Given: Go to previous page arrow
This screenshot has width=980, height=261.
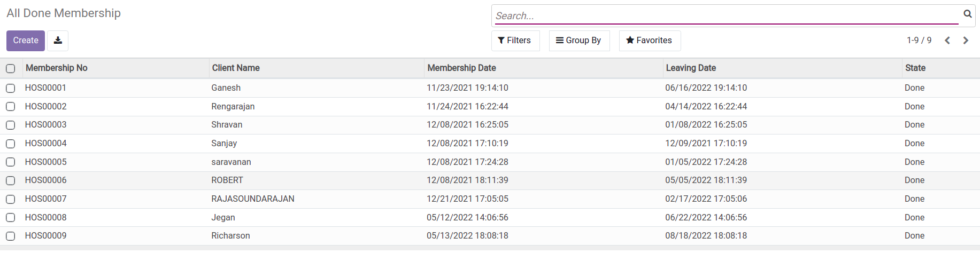Looking at the screenshot, I should tap(947, 41).
